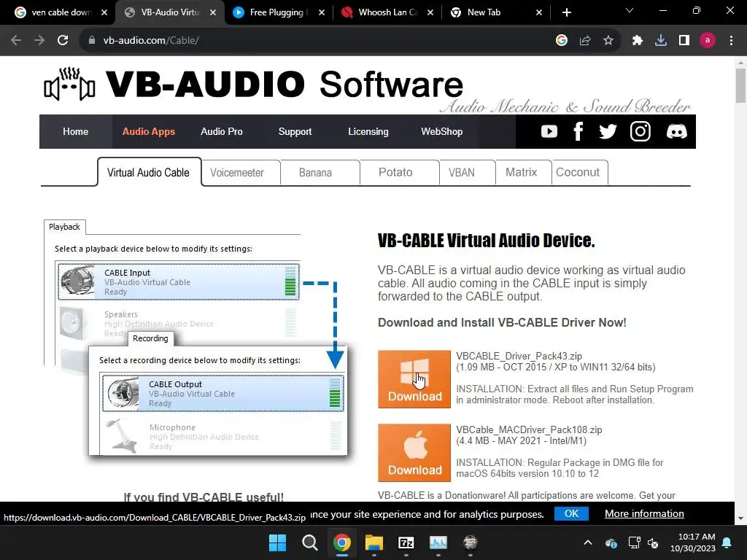Open the Support navigation item

click(295, 131)
